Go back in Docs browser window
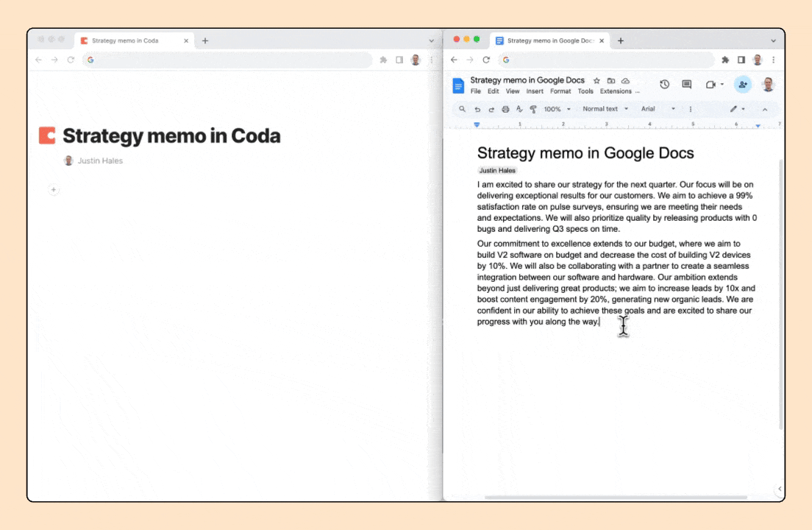 tap(454, 60)
